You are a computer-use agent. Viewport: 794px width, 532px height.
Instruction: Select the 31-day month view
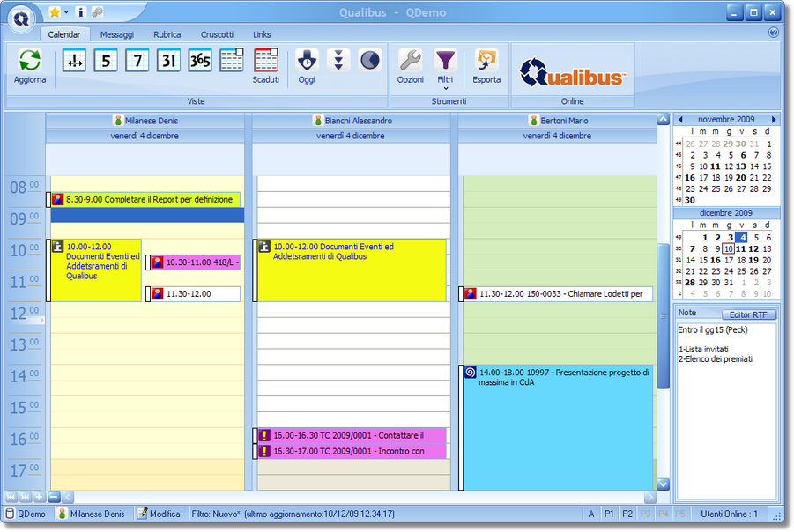pyautogui.click(x=168, y=61)
